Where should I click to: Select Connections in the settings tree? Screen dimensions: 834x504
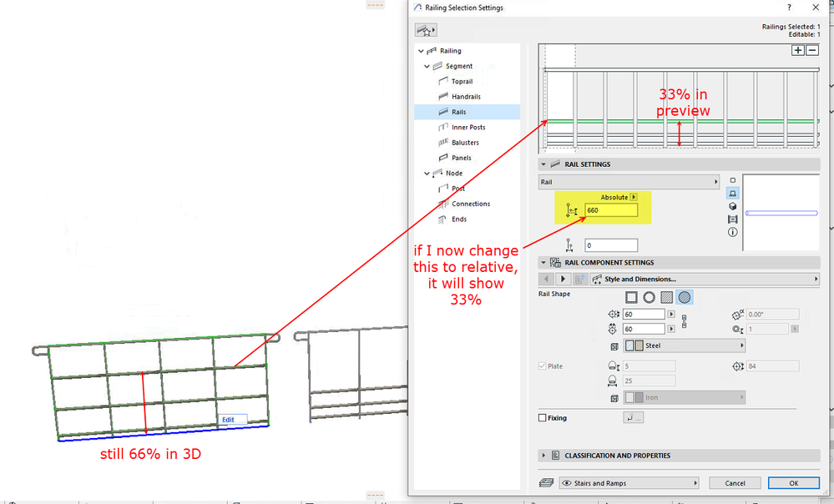(471, 204)
